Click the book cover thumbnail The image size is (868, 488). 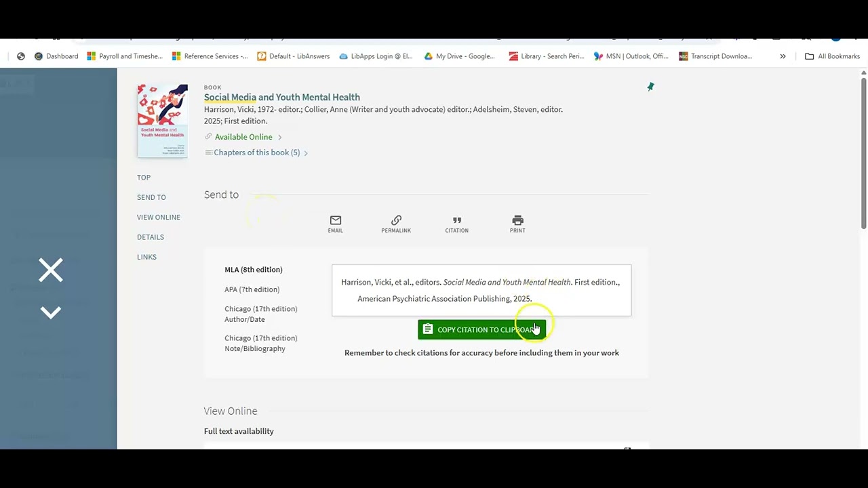pyautogui.click(x=162, y=121)
